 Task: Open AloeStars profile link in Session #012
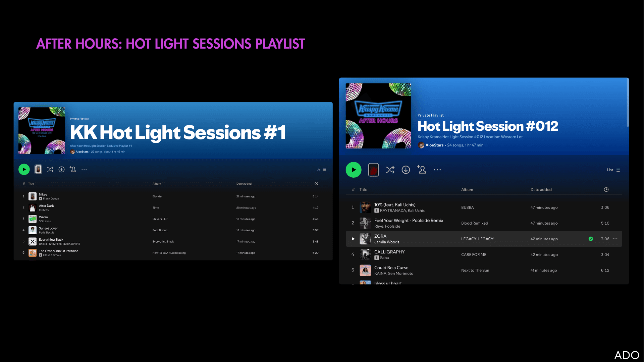click(x=434, y=145)
